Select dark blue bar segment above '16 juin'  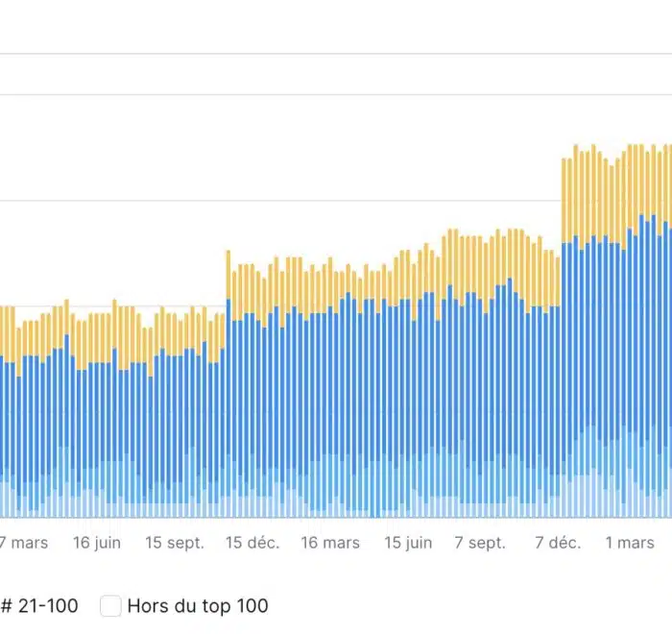coord(97,413)
